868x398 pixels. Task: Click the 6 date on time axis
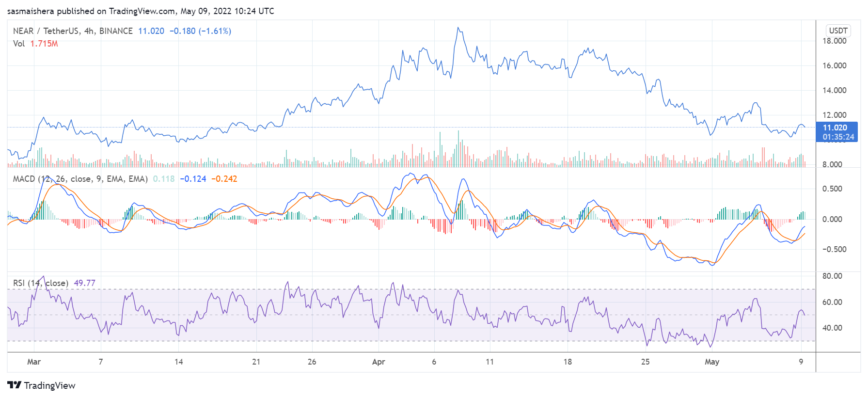tap(434, 362)
